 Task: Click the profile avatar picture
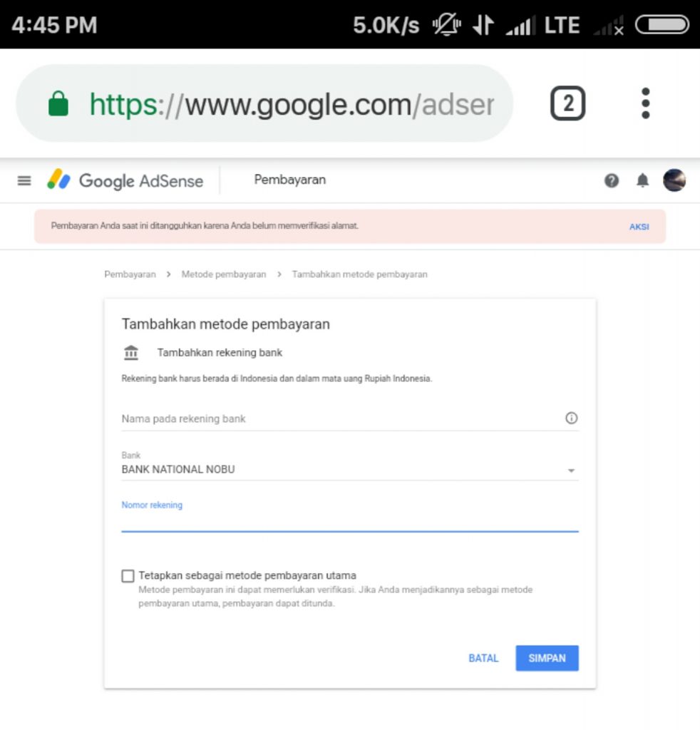[675, 180]
